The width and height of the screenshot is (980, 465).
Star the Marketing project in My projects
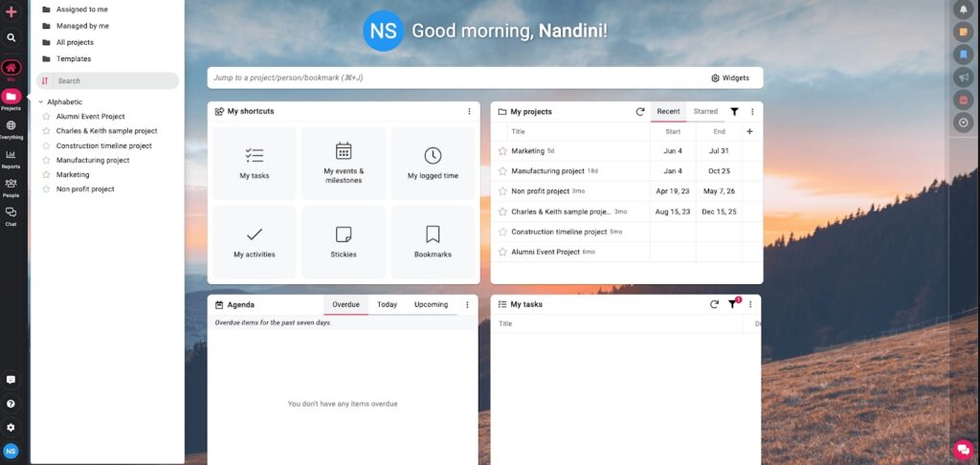(502, 151)
